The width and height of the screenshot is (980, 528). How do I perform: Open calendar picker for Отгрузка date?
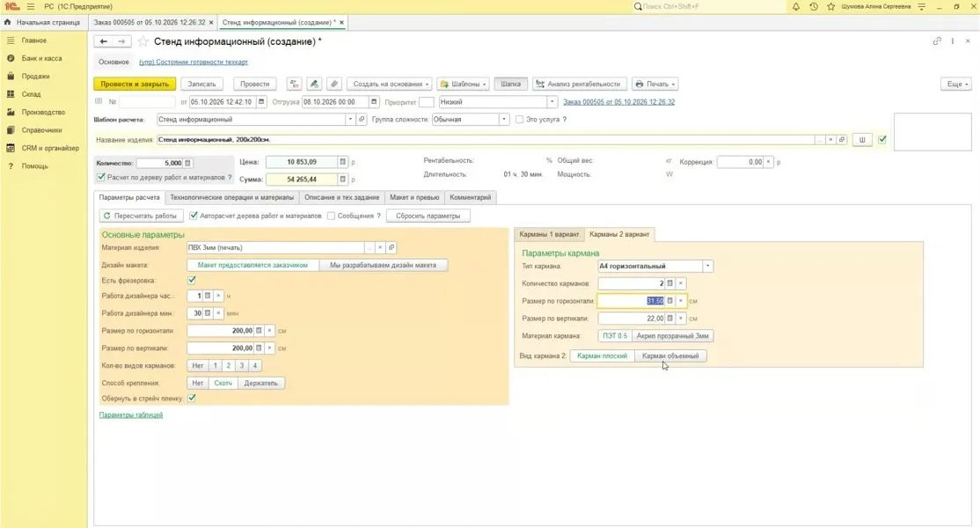(374, 102)
